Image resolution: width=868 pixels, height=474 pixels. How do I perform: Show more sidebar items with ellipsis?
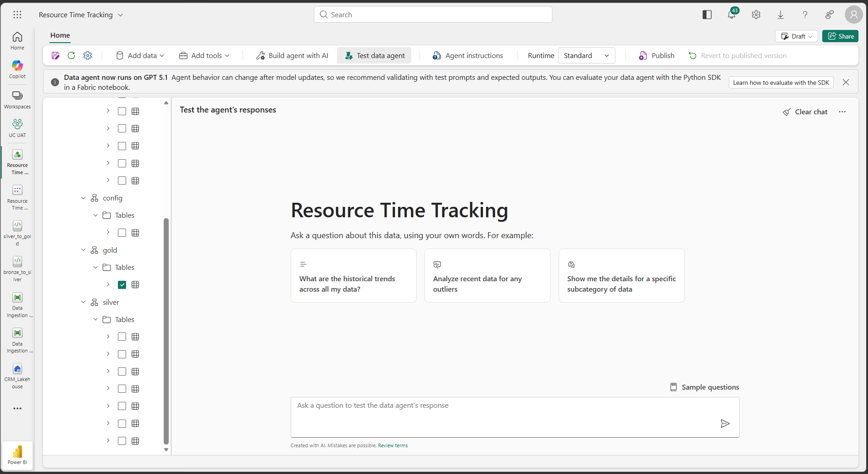pyautogui.click(x=17, y=408)
